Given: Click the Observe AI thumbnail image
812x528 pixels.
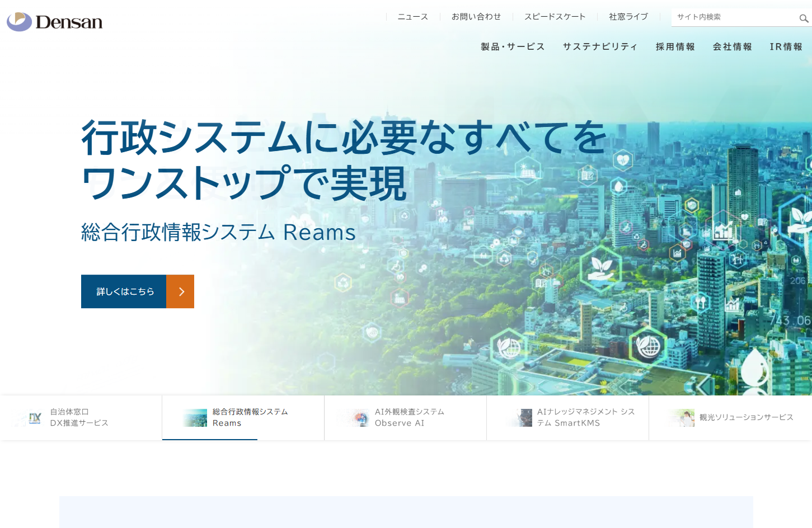Looking at the screenshot, I should (x=358, y=418).
